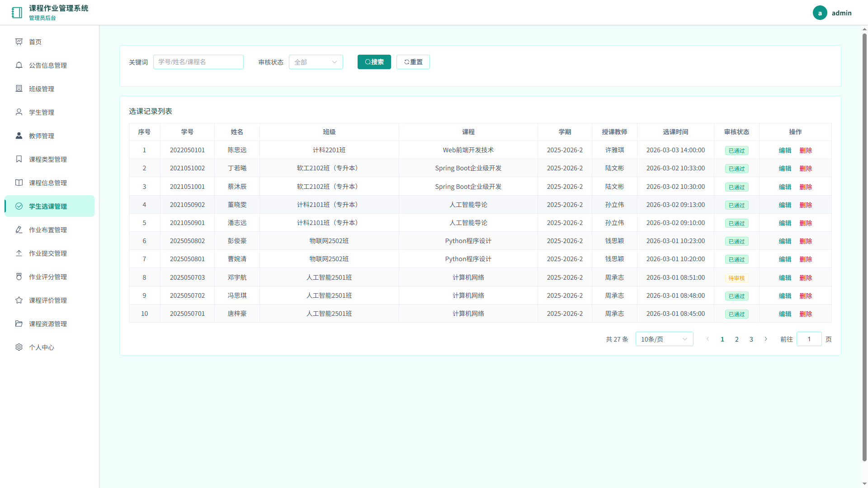
Task: Edit the pending record for 邓宇航
Action: point(785,278)
